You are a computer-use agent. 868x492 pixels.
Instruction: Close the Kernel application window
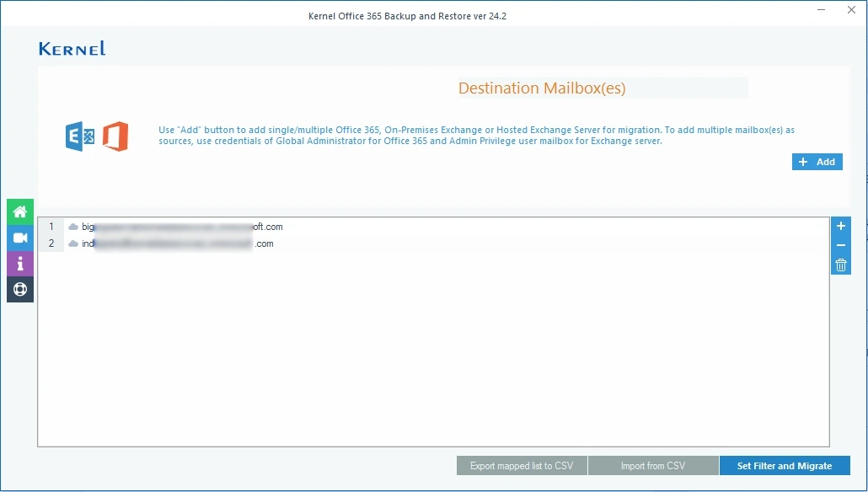coord(851,10)
